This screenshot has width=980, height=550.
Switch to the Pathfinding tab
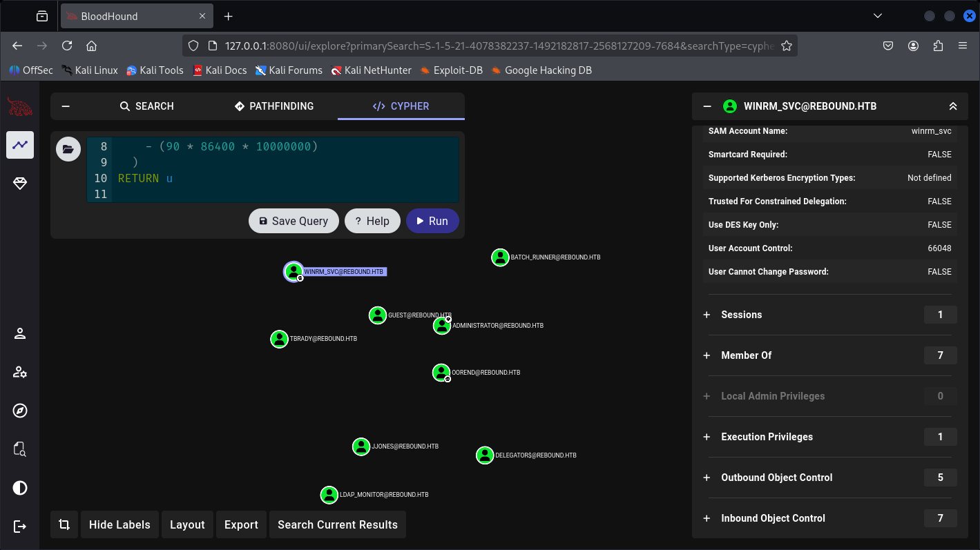pyautogui.click(x=274, y=106)
